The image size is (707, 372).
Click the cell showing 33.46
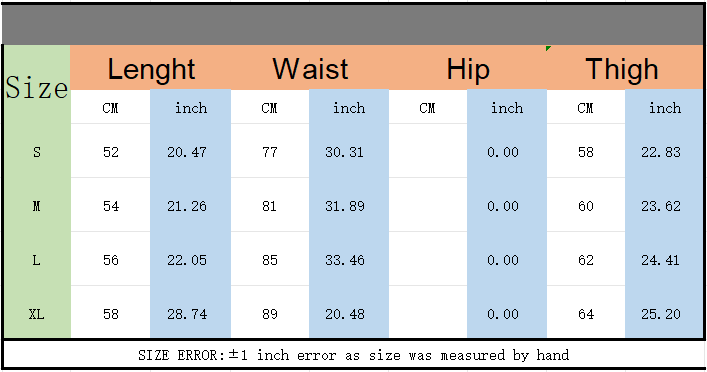tap(349, 260)
